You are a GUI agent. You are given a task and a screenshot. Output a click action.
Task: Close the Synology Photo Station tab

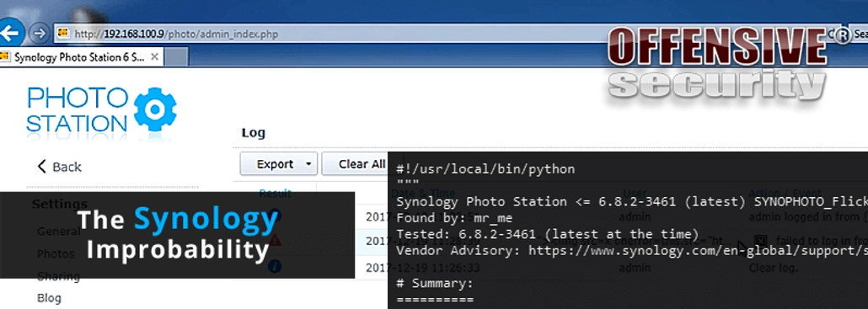(x=154, y=56)
